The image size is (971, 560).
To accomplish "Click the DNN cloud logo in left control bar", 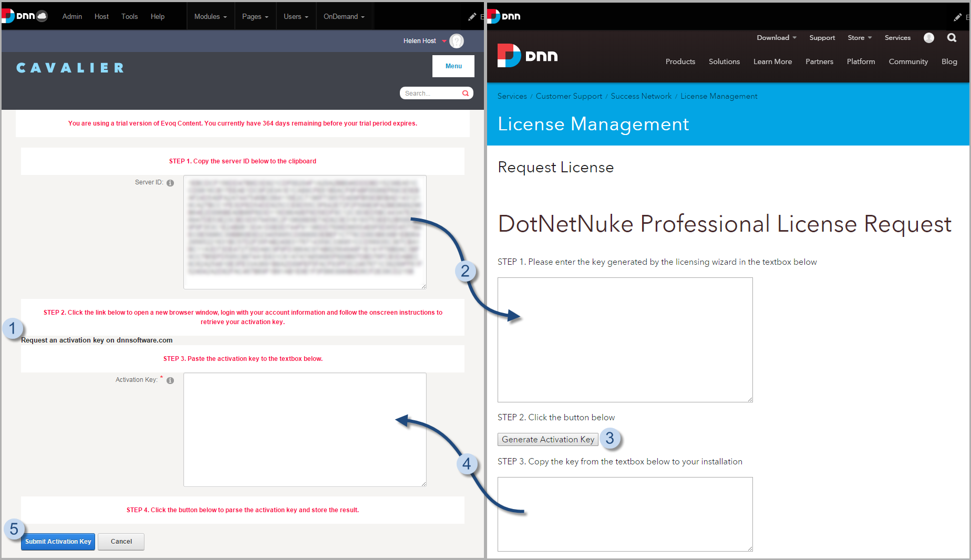I will click(25, 16).
